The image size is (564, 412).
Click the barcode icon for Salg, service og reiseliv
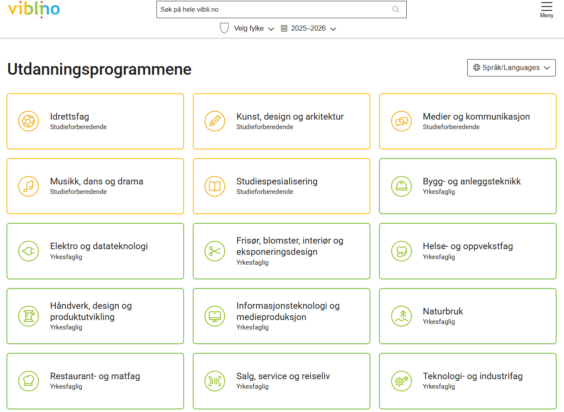(215, 381)
